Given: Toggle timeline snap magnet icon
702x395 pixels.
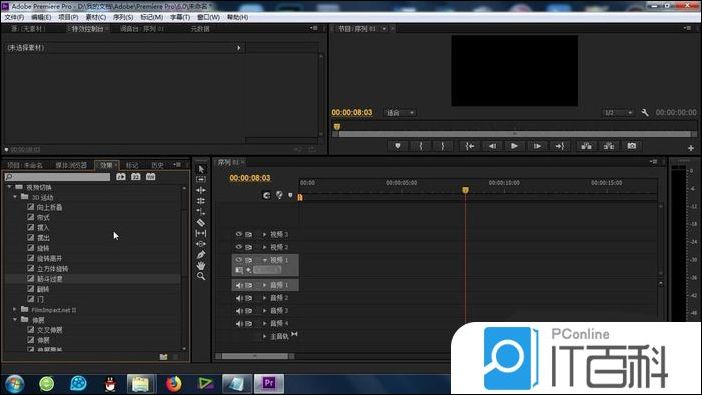Looking at the screenshot, I should [x=266, y=195].
